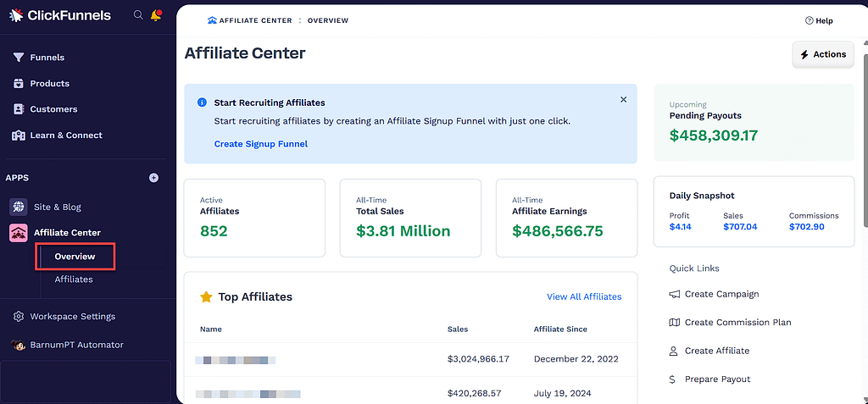Viewport: 868px width, 404px height.
Task: Click the $3,024,966.17 sales cell
Action: pos(478,359)
